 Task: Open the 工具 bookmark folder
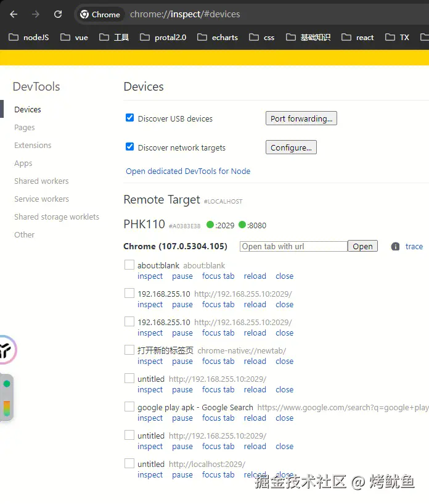(114, 37)
